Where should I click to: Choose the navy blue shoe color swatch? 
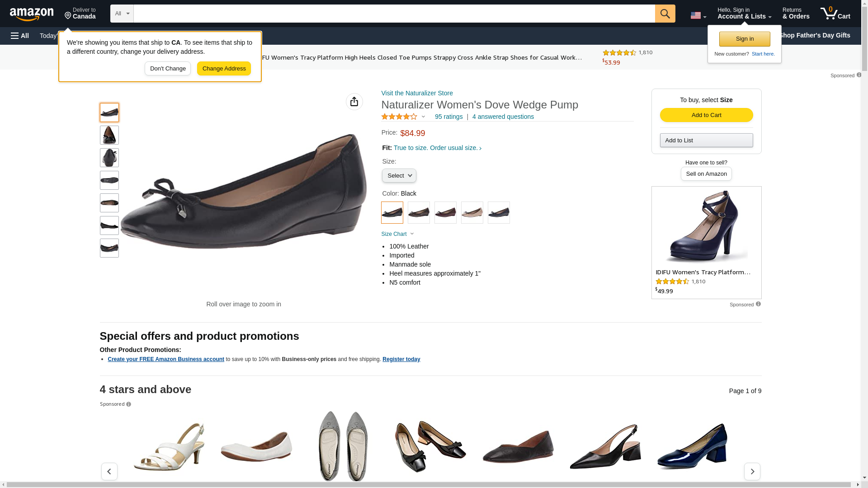(x=499, y=213)
